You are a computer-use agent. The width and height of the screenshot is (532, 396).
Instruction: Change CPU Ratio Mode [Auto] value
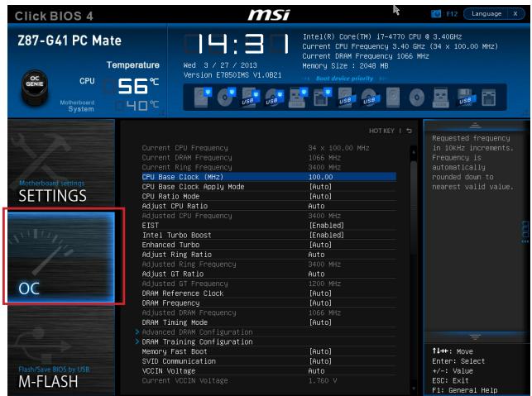tap(320, 196)
